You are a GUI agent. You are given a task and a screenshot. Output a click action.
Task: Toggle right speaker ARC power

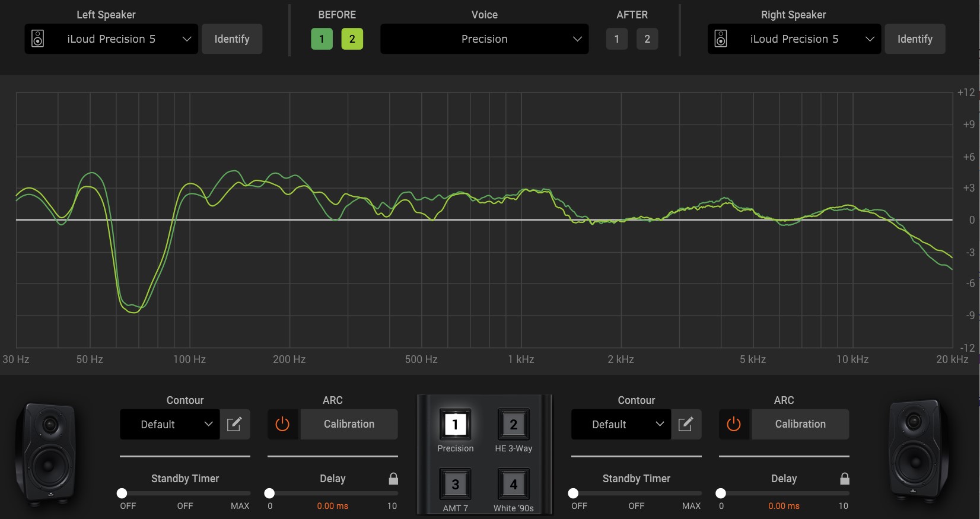click(x=734, y=424)
